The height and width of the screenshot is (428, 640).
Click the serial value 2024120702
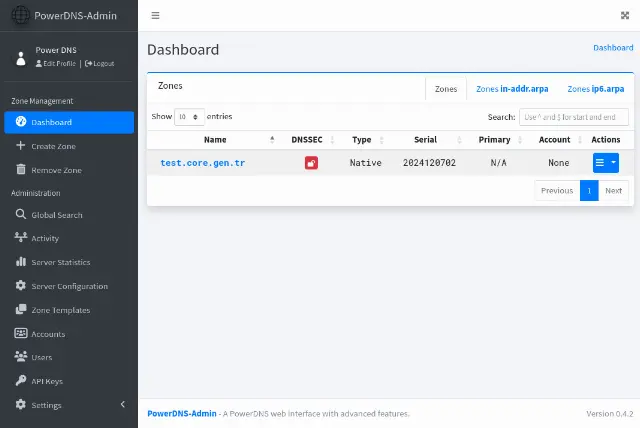click(429, 163)
